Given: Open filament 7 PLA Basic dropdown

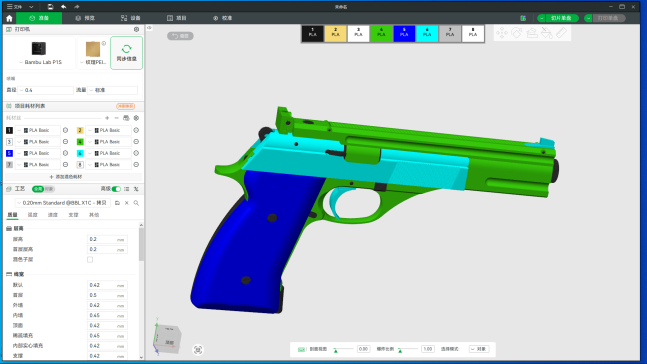Looking at the screenshot, I should click(38, 164).
